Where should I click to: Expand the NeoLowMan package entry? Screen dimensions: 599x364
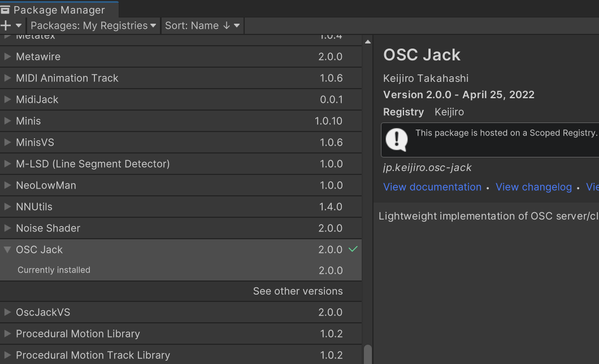coord(7,185)
